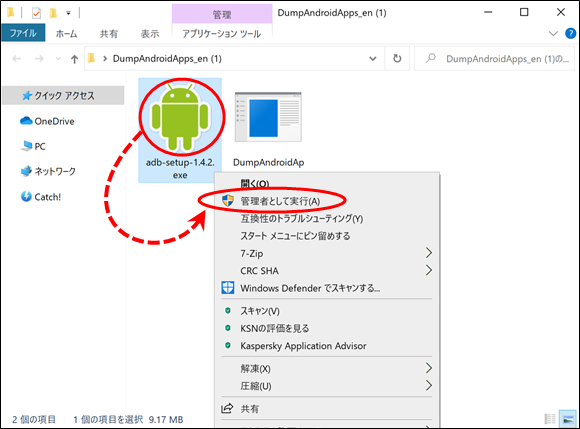Choose KSNの評価を見る menu entry
The width and height of the screenshot is (580, 429).
click(327, 328)
